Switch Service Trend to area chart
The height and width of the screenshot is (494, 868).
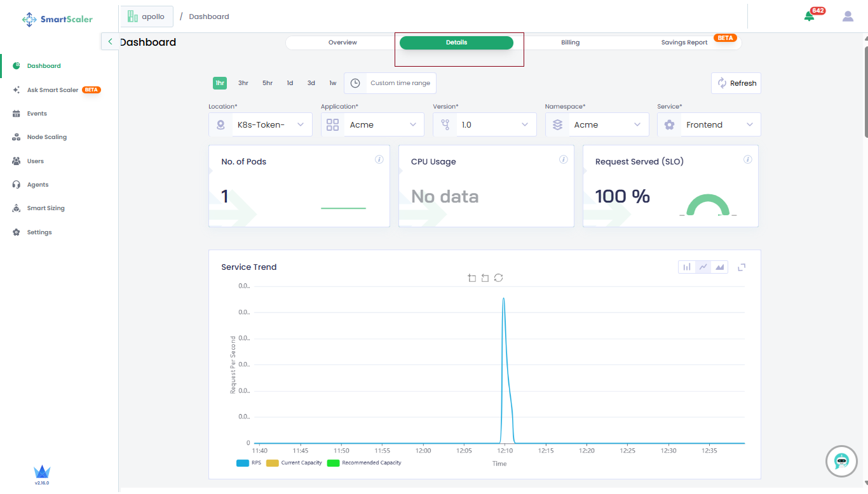click(x=720, y=267)
